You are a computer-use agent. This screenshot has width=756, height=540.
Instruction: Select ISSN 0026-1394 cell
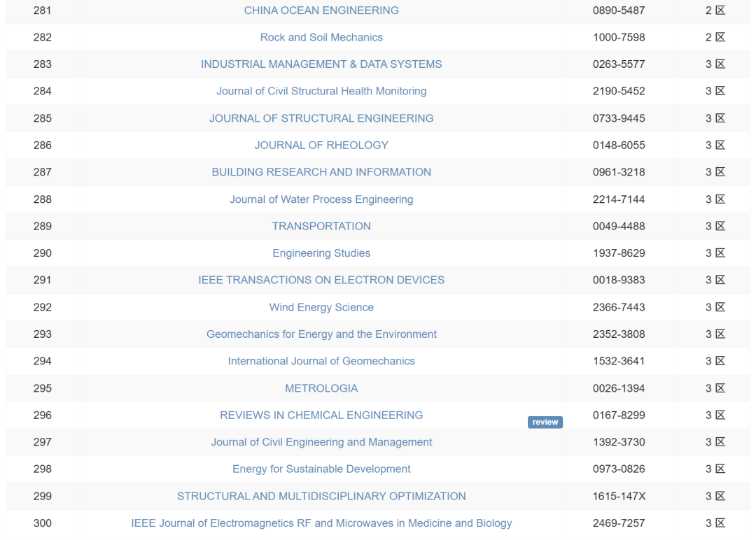tap(619, 388)
